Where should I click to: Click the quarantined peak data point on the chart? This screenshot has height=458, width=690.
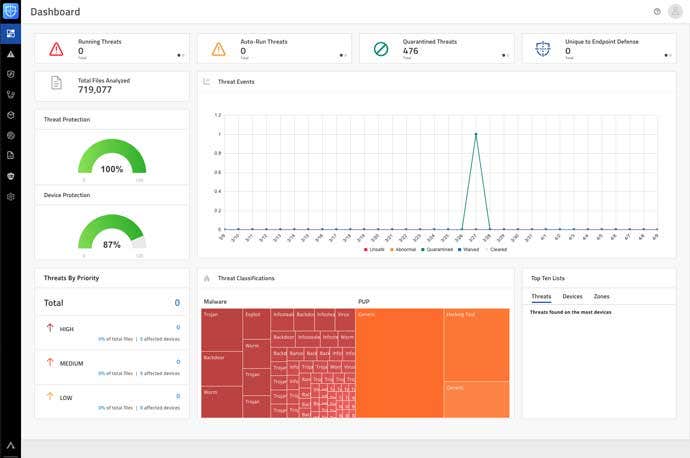click(476, 134)
